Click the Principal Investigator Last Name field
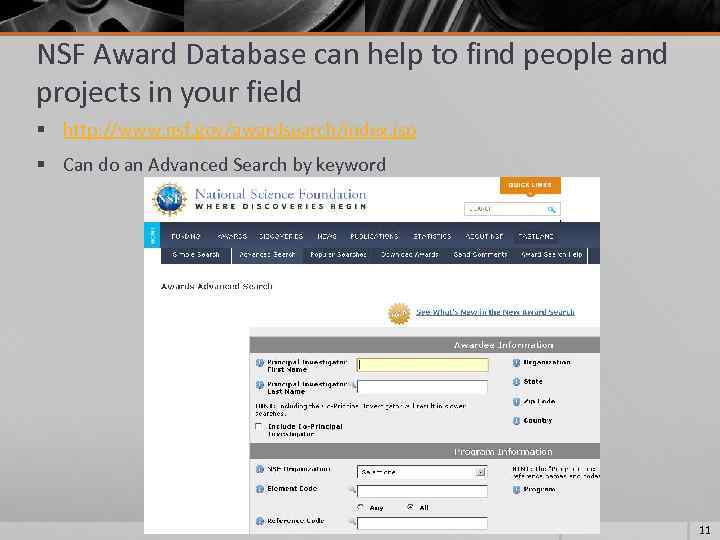Screen dimensions: 720x540 (422, 387)
